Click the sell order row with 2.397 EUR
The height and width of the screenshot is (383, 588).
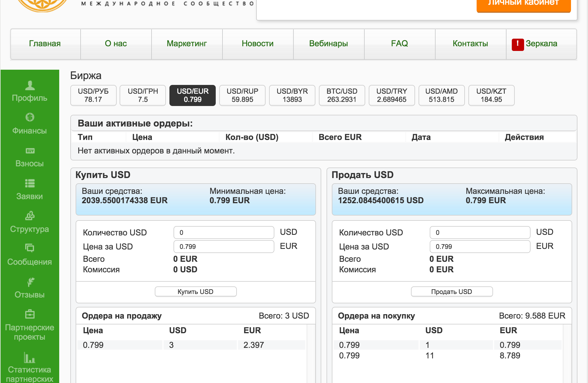191,345
